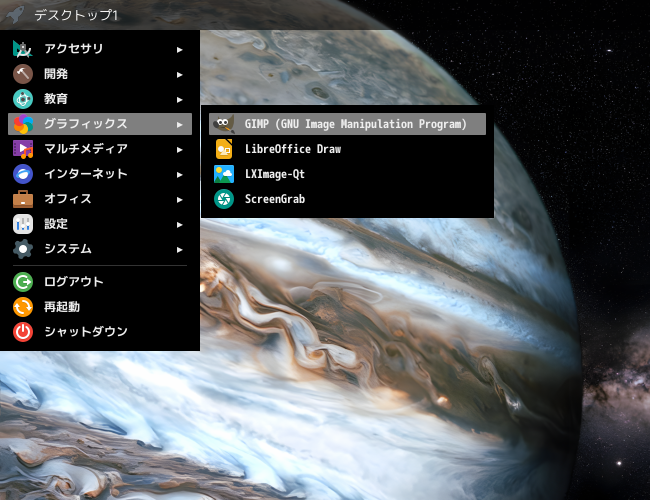The image size is (650, 500).
Task: Click the LXImage-Qt picture icon
Action: pyautogui.click(x=224, y=174)
